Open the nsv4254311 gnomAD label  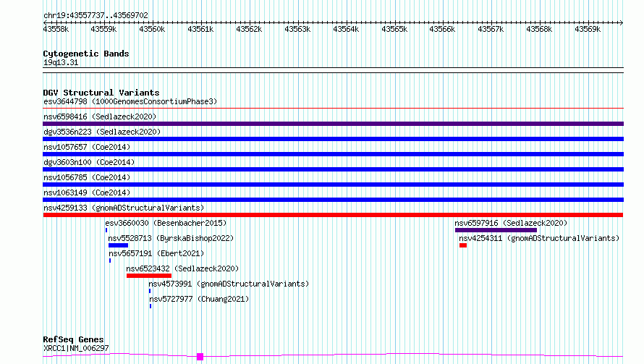pos(539,238)
